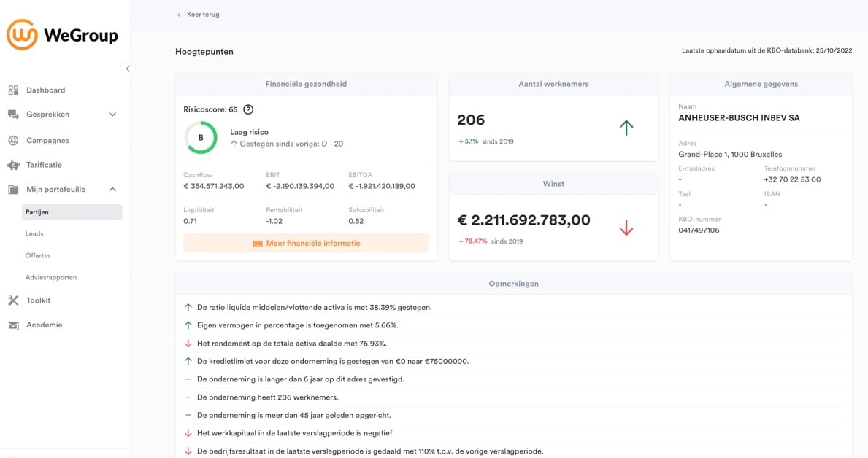Click the B risk score circle gauge
Viewport: 868px width, 458px height.
(201, 137)
